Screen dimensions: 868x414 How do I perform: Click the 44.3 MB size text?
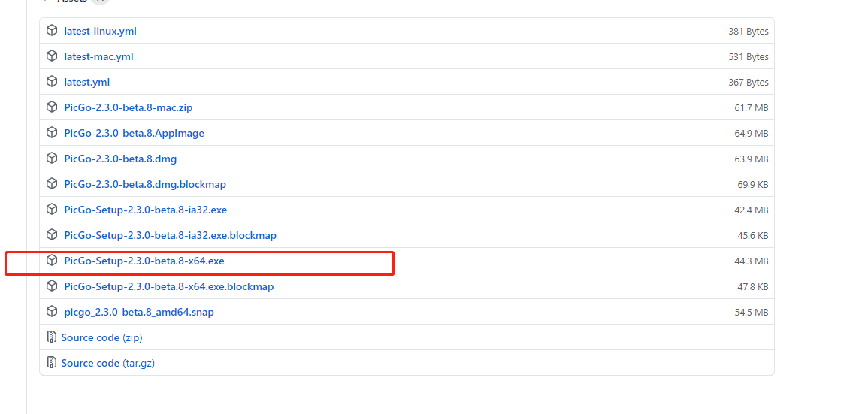[752, 261]
